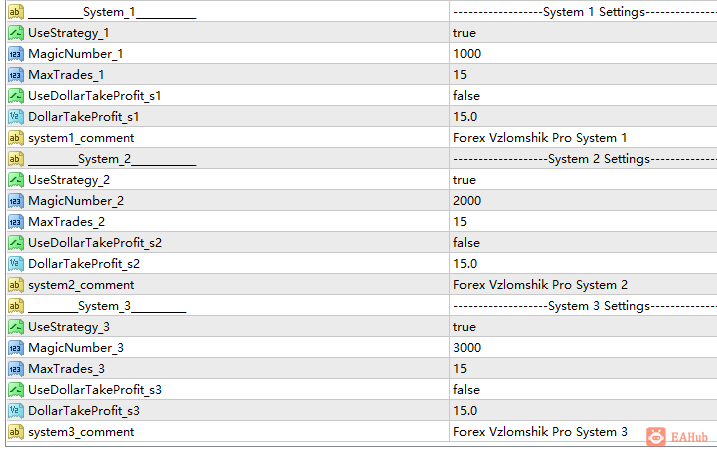
Task: Click the string icon next to system3_comment
Action: tap(15, 432)
